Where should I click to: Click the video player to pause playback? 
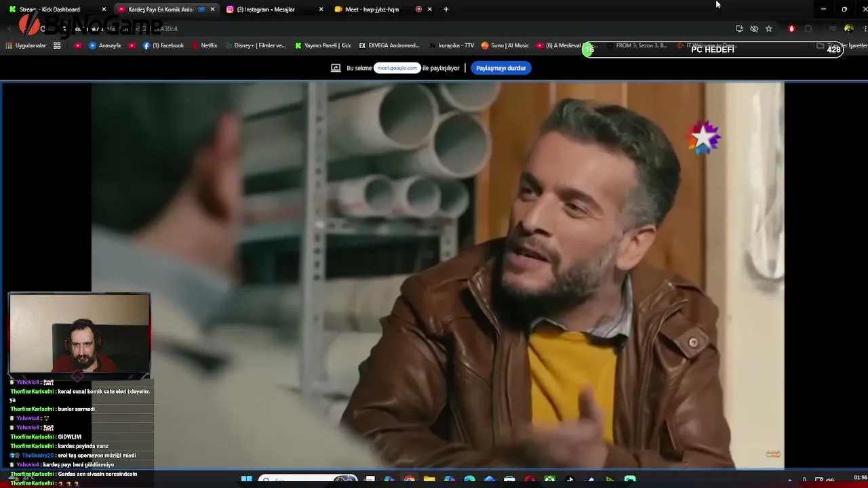click(437, 275)
